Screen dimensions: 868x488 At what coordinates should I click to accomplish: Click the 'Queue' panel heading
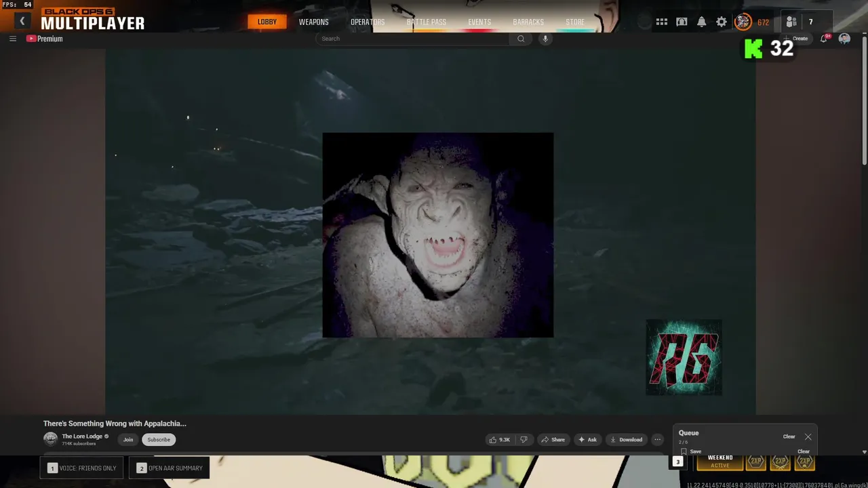point(688,433)
